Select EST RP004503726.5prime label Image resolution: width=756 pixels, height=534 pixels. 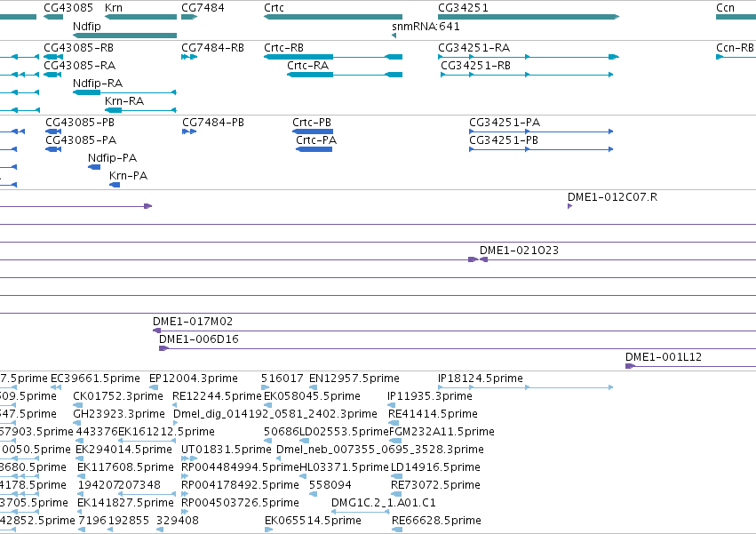[x=240, y=503]
